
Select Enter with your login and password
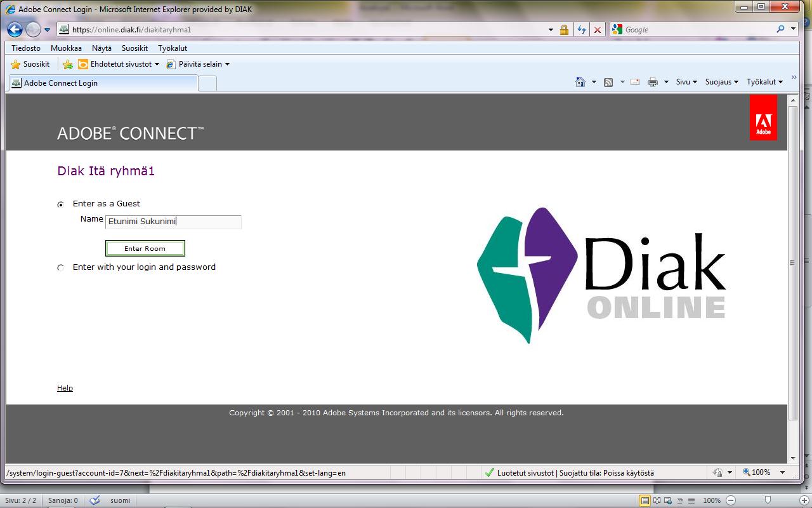pyautogui.click(x=61, y=268)
